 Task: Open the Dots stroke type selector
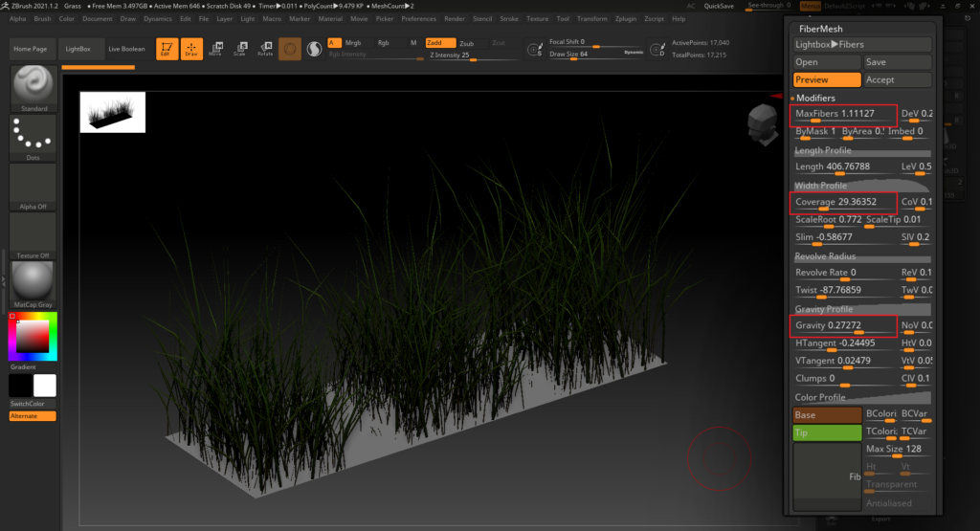33,136
